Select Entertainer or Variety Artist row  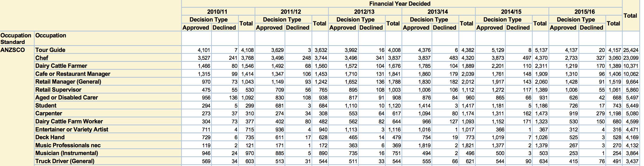tap(72, 129)
